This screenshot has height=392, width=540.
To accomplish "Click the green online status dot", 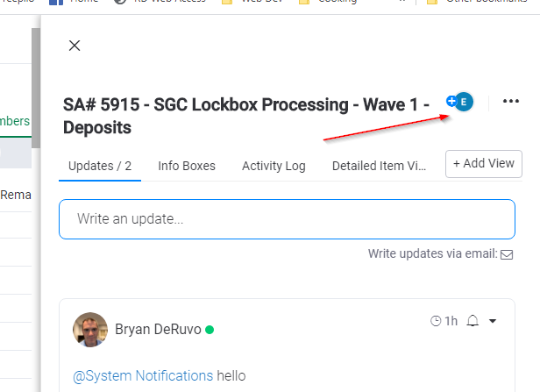I will [x=210, y=331].
